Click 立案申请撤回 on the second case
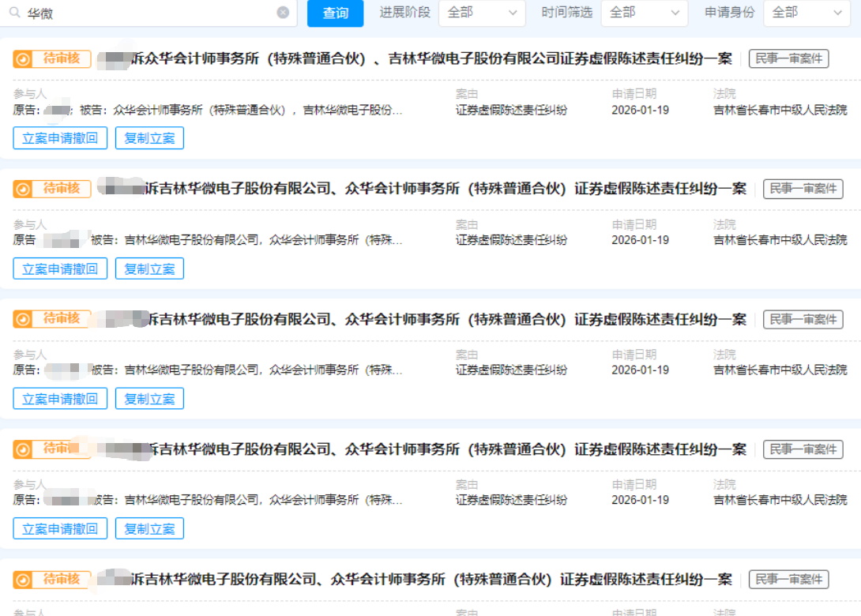 point(60,268)
